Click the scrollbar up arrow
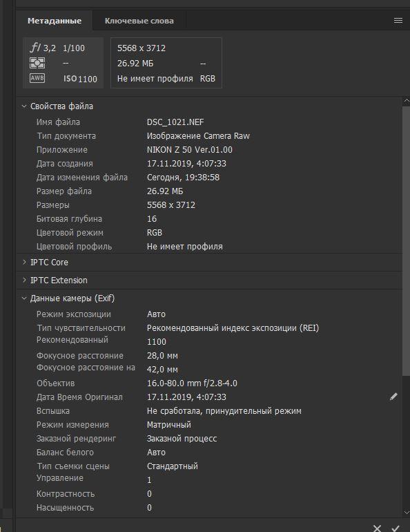 [407, 101]
